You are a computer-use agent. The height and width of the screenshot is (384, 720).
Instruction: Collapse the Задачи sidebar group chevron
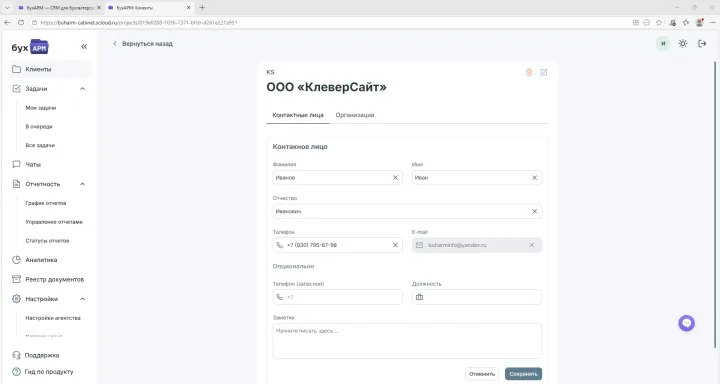(x=83, y=89)
